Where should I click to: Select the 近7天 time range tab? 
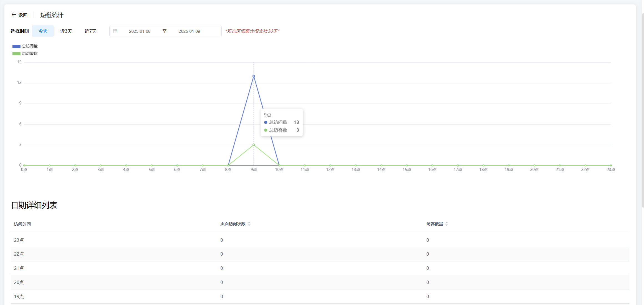[90, 31]
